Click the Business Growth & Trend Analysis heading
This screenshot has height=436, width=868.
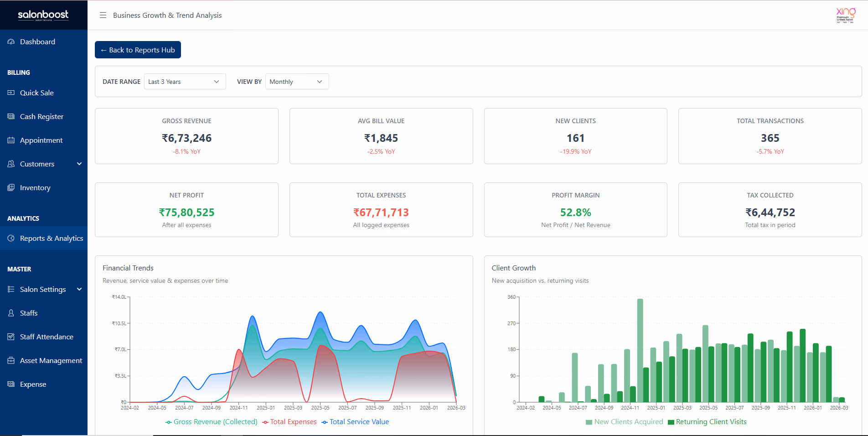click(167, 15)
